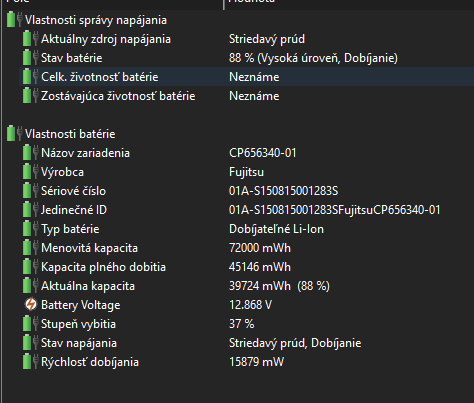Select the Výrobca field label
This screenshot has height=403, width=474.
(62, 172)
